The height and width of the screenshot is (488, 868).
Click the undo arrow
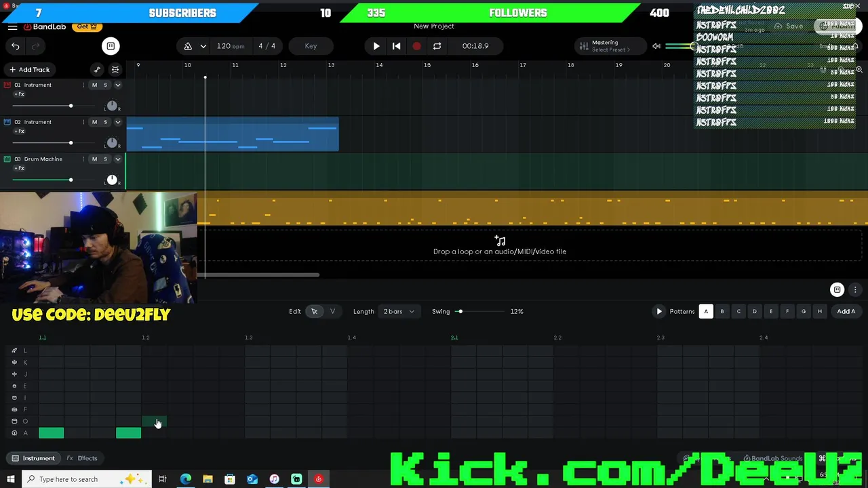[16, 46]
